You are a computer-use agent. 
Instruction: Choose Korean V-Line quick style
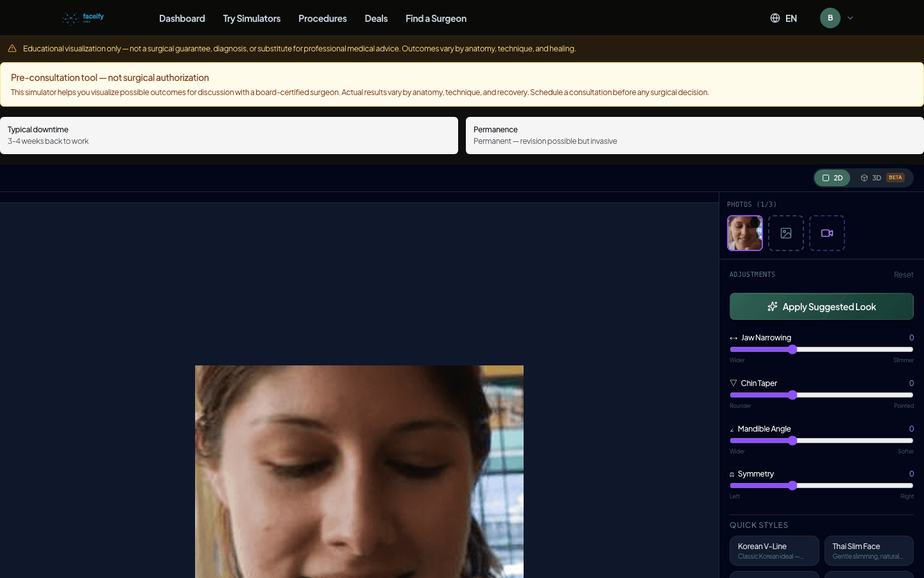click(774, 551)
